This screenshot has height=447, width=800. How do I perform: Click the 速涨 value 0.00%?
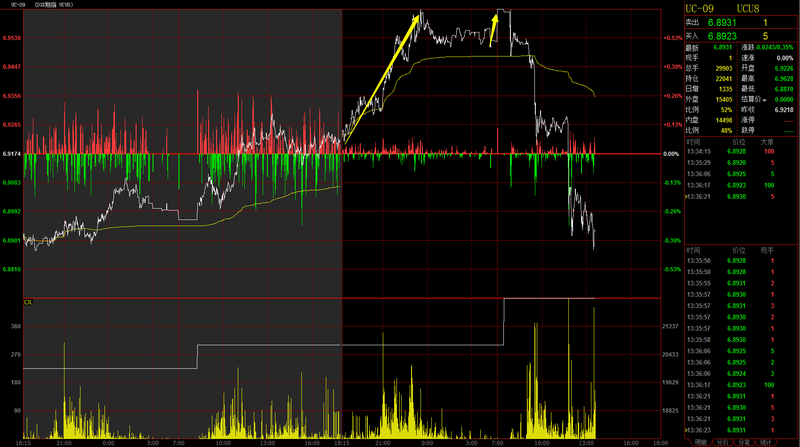coord(785,58)
